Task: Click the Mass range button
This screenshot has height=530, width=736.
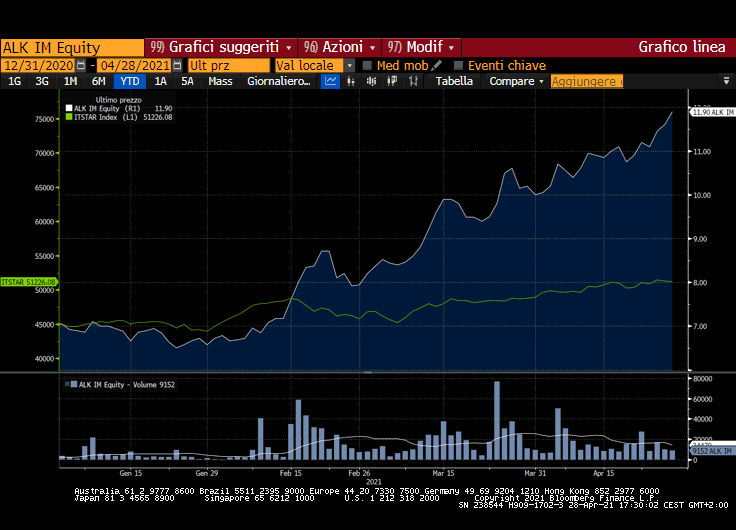Action: [220, 81]
